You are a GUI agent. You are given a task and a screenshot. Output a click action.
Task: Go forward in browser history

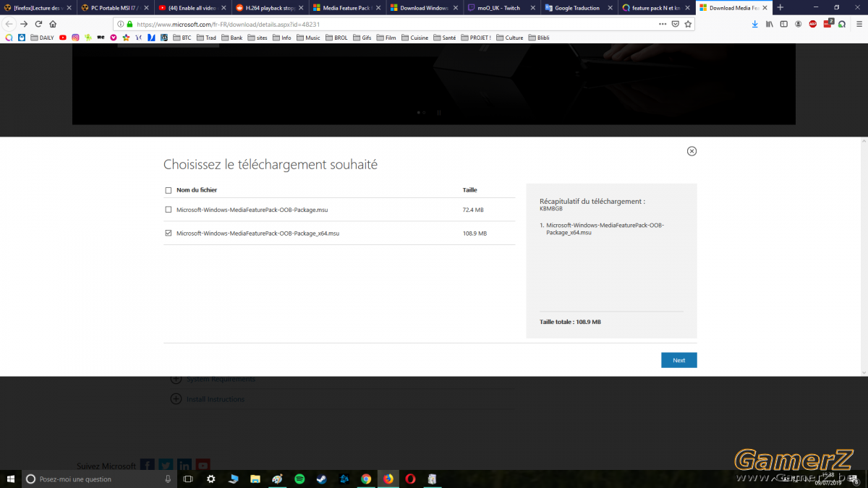click(24, 24)
